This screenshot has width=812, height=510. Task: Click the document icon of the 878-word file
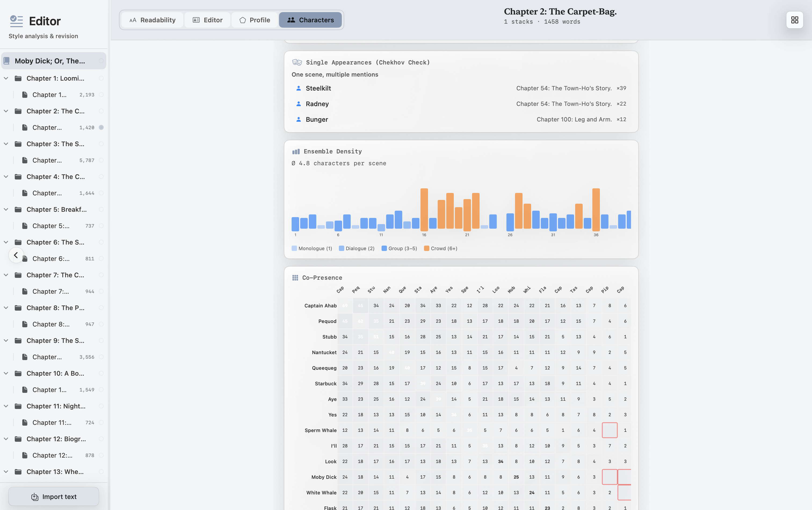click(x=25, y=455)
